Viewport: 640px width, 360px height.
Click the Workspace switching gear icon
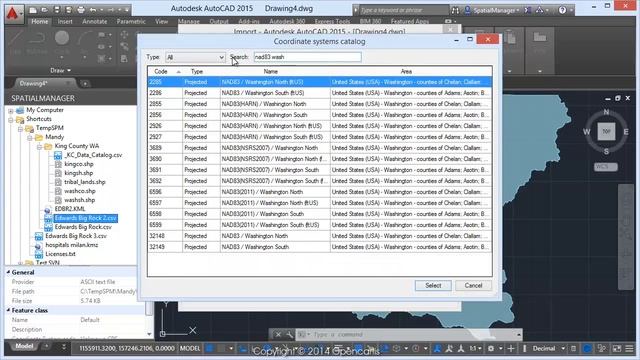click(491, 349)
